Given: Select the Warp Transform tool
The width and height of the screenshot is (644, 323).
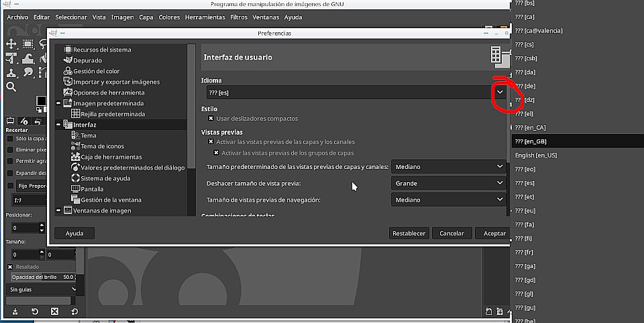Looking at the screenshot, I should pyautogui.click(x=28, y=58).
